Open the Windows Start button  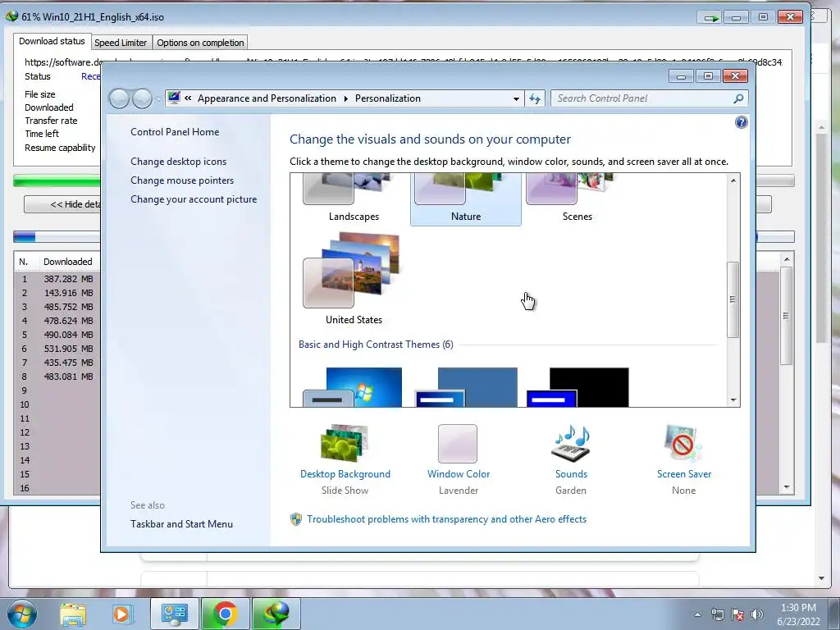click(22, 614)
